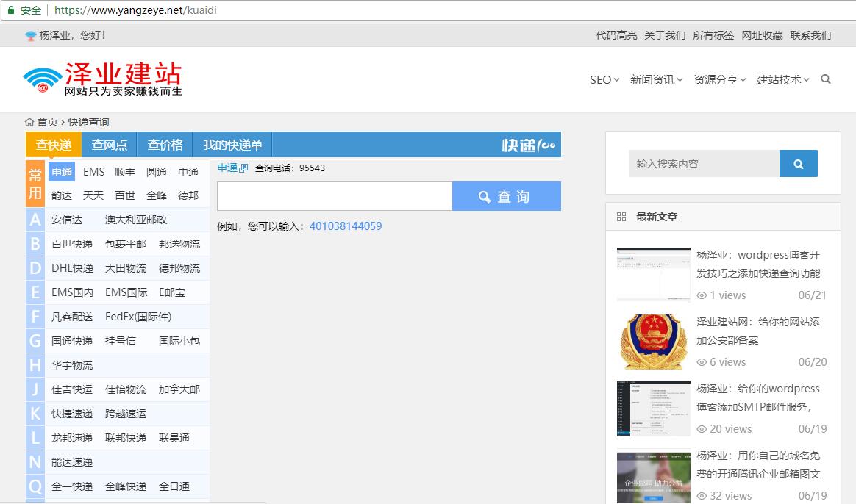Click the home icon in breadcrumb
856x504 pixels.
[29, 122]
